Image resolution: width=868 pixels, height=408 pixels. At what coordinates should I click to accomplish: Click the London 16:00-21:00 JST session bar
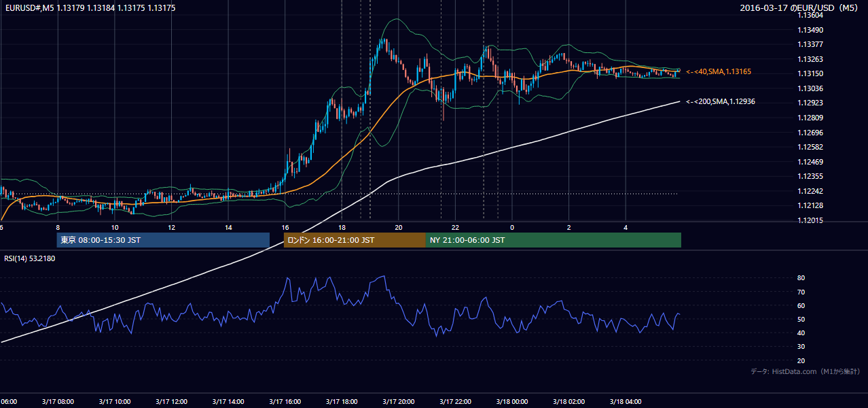point(355,240)
